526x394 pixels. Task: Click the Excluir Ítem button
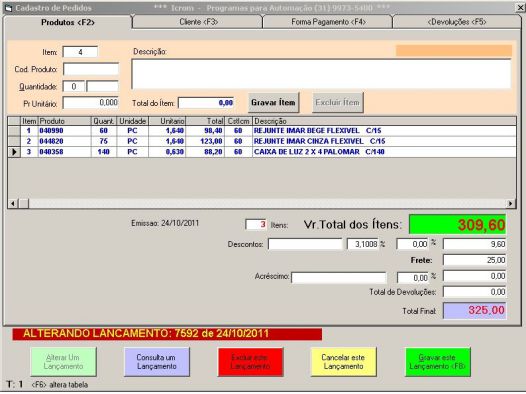tap(338, 103)
